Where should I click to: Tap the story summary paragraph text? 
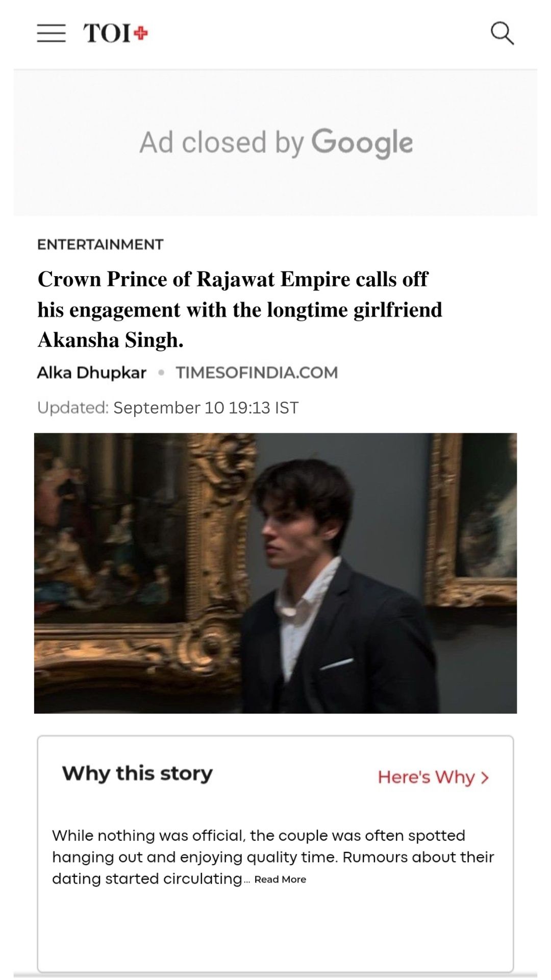click(x=273, y=857)
